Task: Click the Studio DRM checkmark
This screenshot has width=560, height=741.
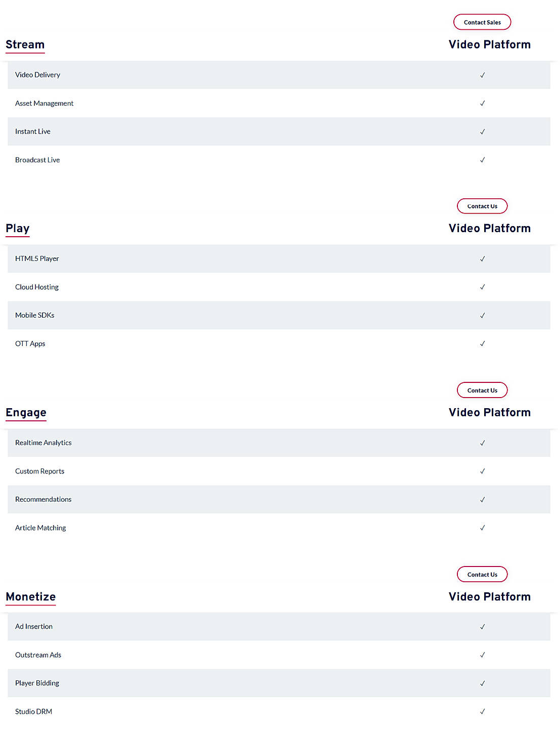Action: pyautogui.click(x=482, y=712)
